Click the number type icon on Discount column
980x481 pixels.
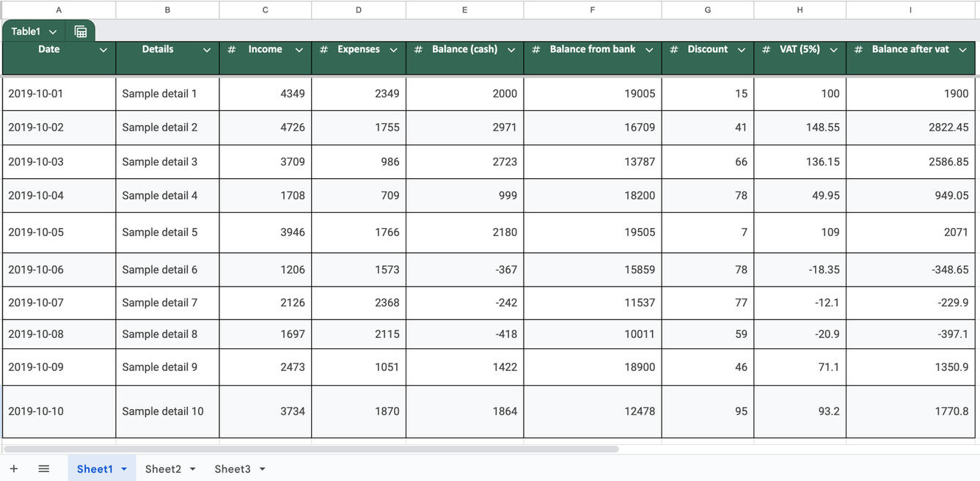[x=674, y=50]
